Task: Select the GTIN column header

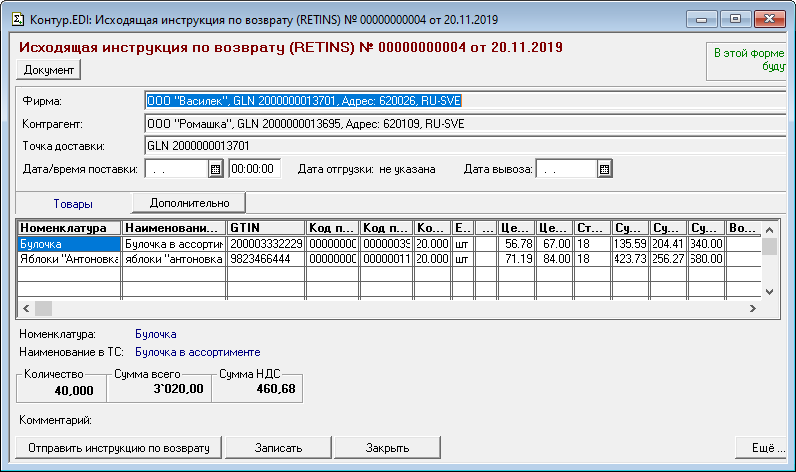Action: (266, 228)
